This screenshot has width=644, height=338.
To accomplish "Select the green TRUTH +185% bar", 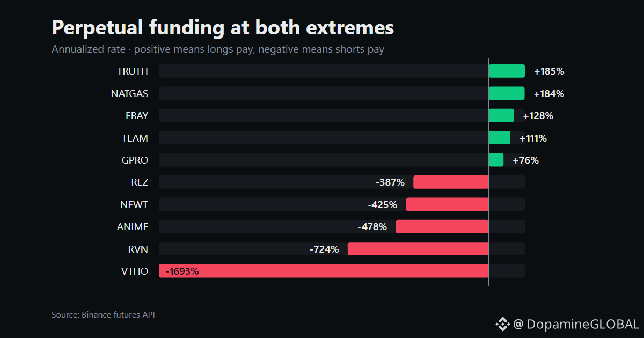I will 507,71.
